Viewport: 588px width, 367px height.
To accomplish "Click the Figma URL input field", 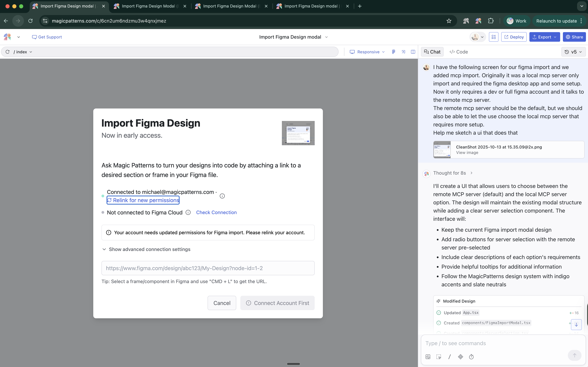I will point(208,268).
